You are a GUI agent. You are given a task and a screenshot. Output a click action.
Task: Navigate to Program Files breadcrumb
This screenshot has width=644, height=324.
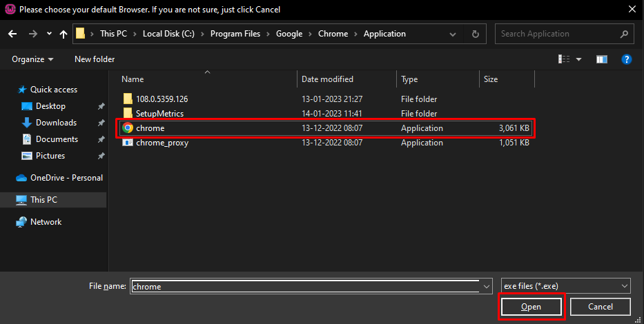(x=235, y=34)
